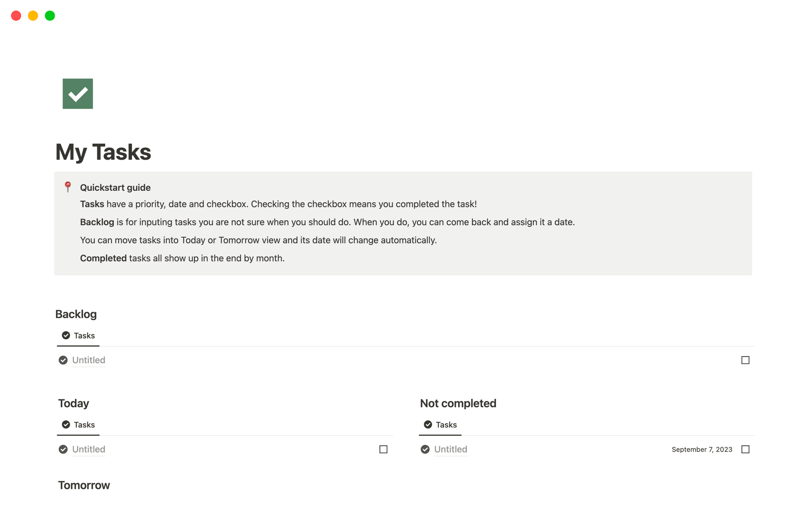Open the Untitled task in Not completed

tap(451, 449)
